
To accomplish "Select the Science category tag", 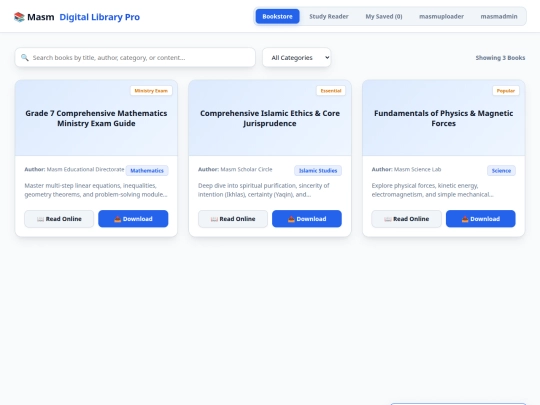I will pyautogui.click(x=501, y=170).
